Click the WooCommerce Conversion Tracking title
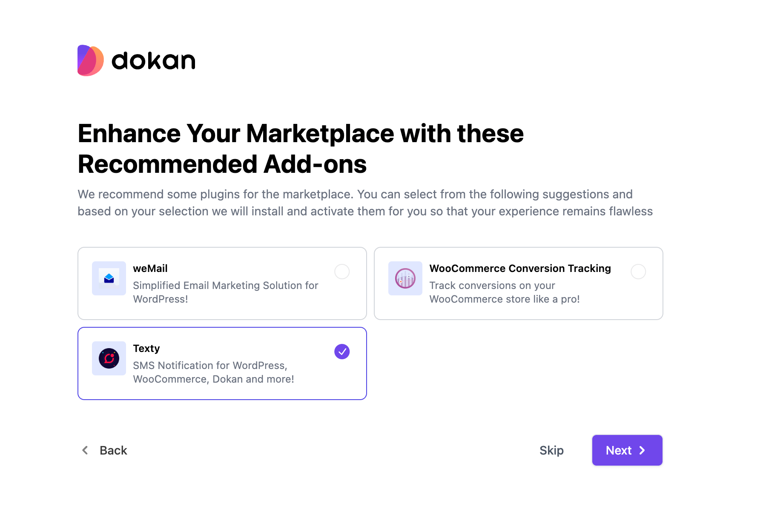 coord(520,269)
